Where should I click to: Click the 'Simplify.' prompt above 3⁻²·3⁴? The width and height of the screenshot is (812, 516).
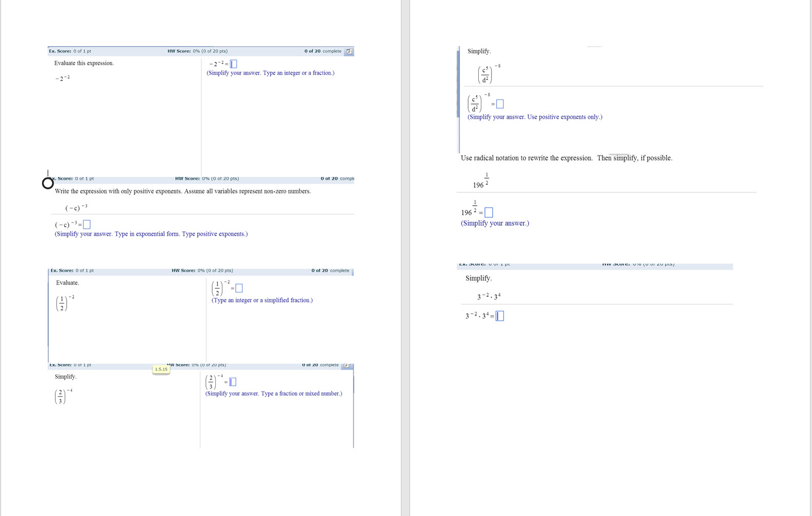pos(479,279)
